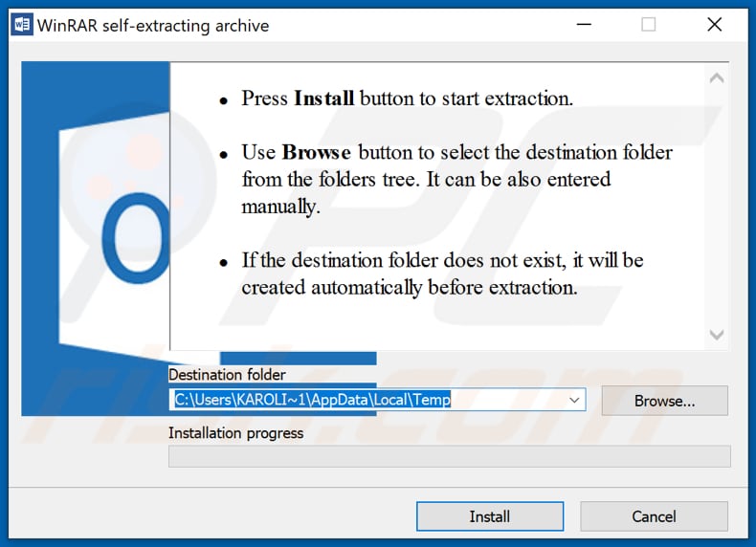Click the Installation progress bar
Viewport: 756px width, 547px height.
pyautogui.click(x=449, y=456)
